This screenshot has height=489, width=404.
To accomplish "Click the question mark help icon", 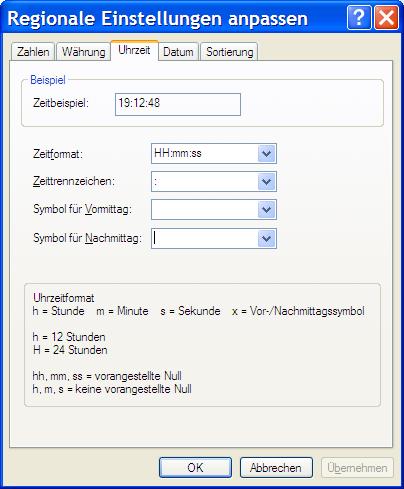I will pos(359,18).
